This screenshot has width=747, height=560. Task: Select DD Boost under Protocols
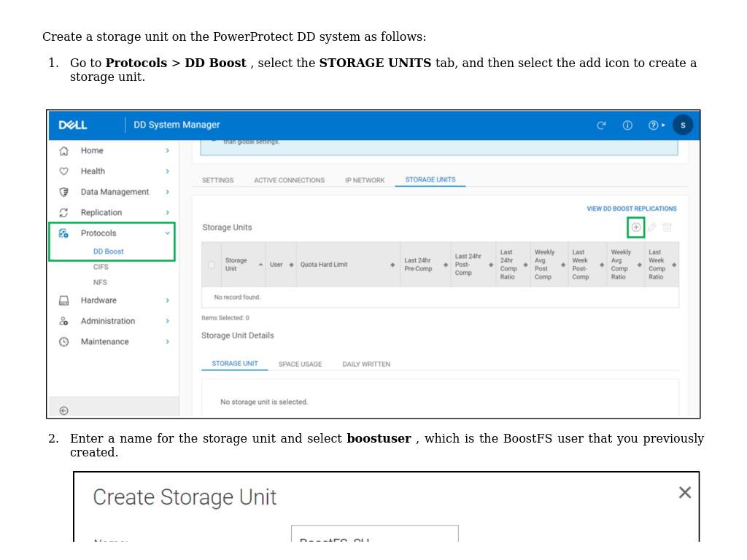tap(108, 252)
